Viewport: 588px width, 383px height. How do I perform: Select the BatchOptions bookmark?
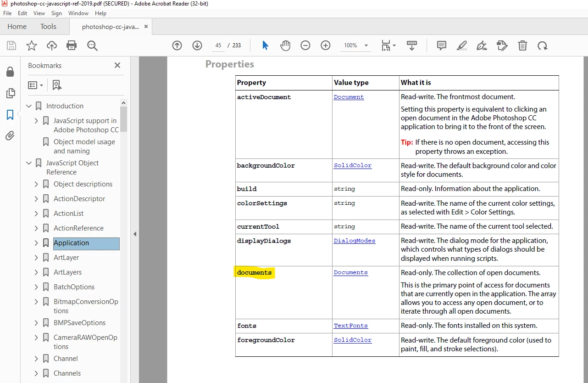pos(74,287)
